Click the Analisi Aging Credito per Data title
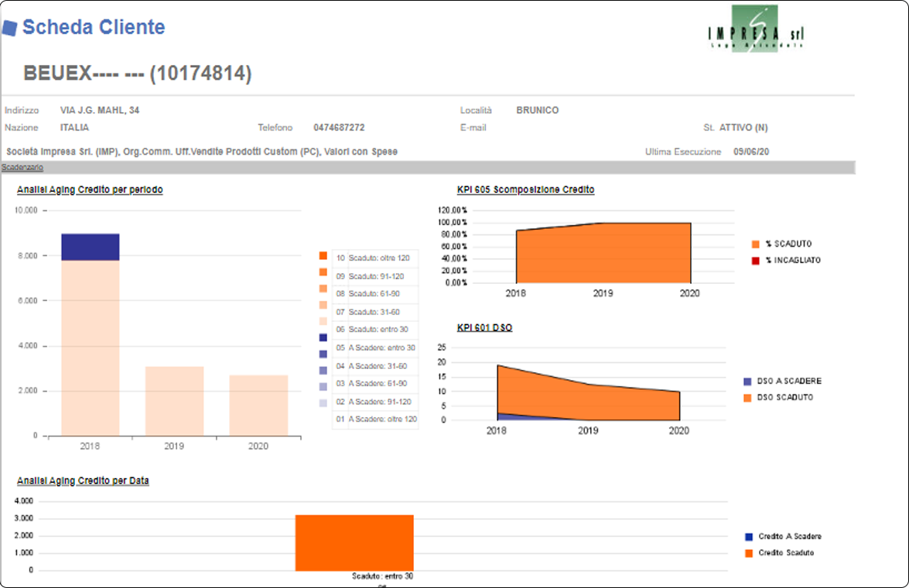 pos(83,480)
